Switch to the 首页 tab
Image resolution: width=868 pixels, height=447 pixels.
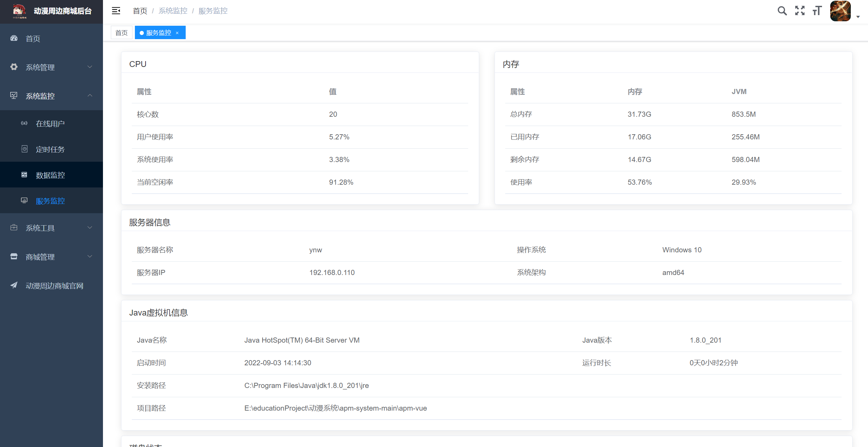pyautogui.click(x=121, y=33)
